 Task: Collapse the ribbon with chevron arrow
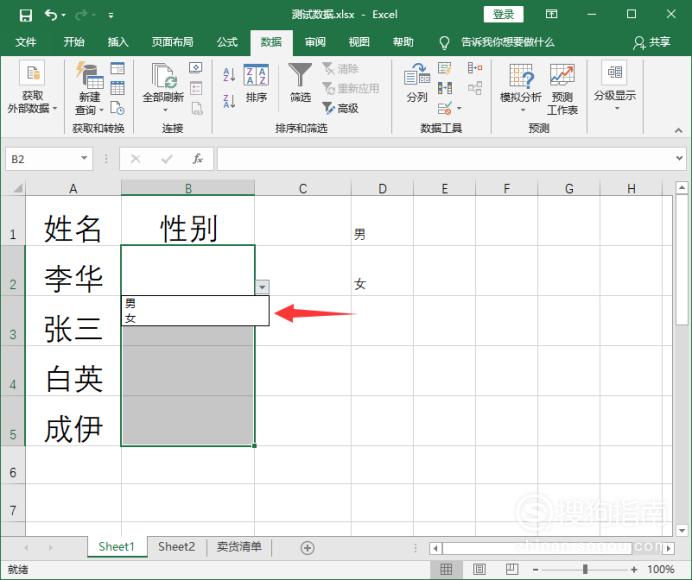678,130
